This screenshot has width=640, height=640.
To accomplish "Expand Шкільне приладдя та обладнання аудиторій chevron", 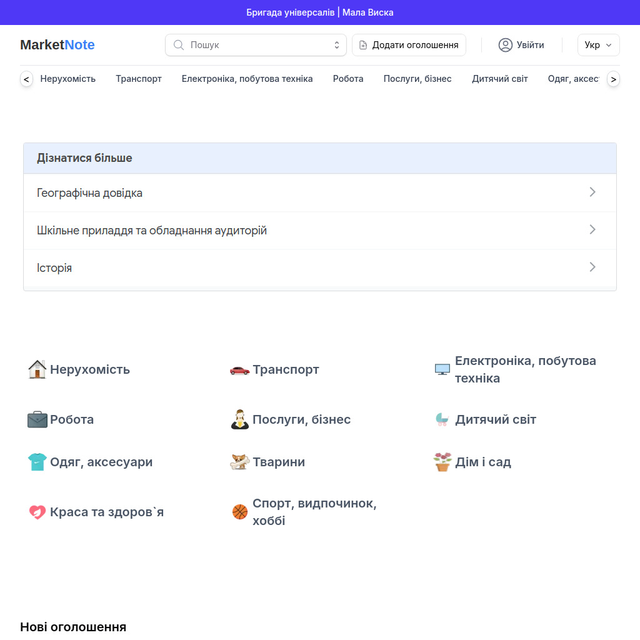I will coord(592,230).
